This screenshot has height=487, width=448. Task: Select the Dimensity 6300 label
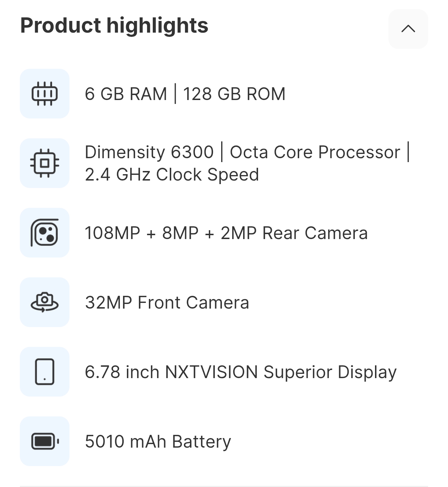[149, 152]
